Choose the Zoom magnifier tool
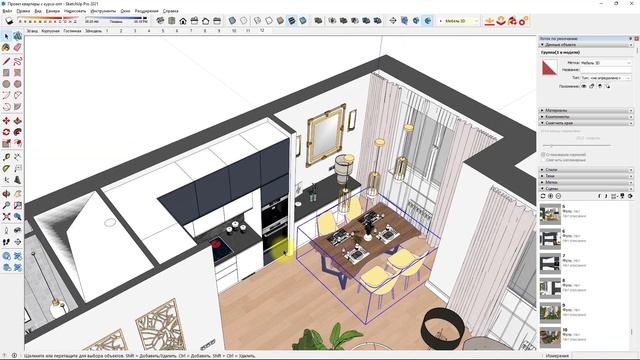 (x=6, y=205)
